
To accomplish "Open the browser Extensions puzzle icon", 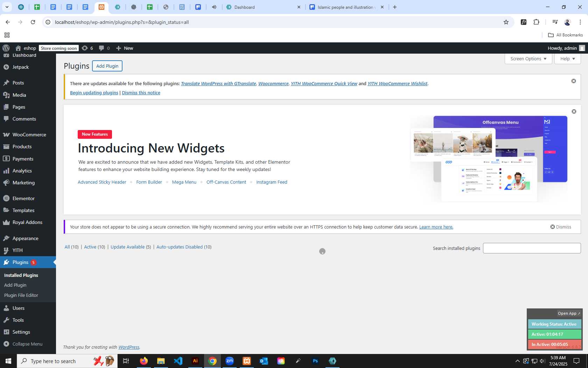I will pyautogui.click(x=536, y=22).
